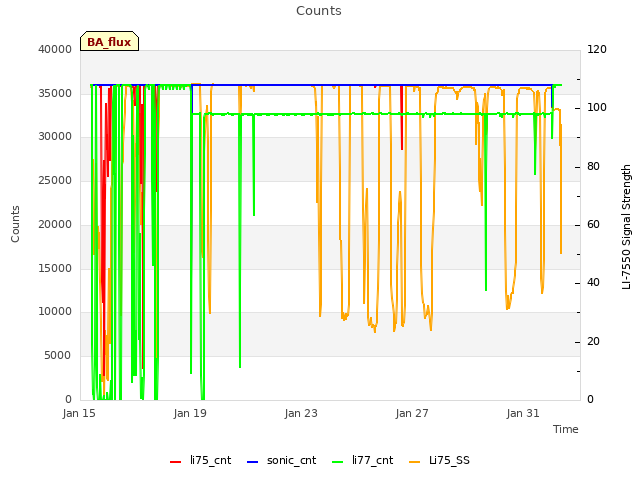Click the 20 right axis tick label
The image size is (640, 480).
pos(593,341)
